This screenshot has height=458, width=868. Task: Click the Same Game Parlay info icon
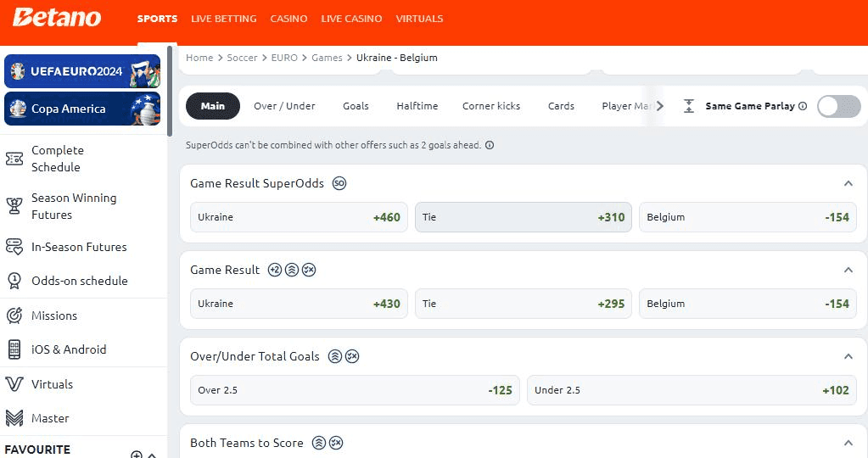pos(803,107)
